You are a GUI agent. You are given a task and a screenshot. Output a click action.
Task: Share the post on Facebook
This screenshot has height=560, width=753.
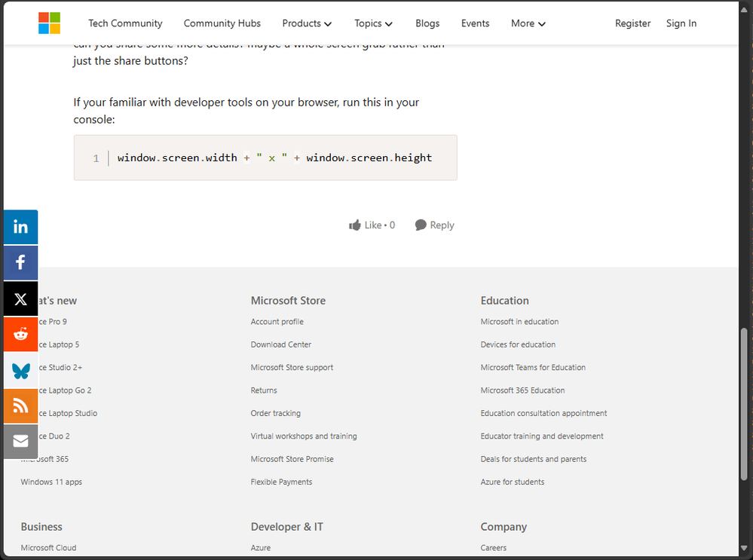coord(20,262)
